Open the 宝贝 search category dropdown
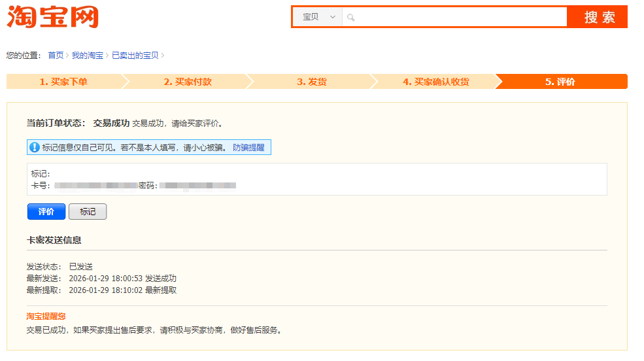Screen dimensions: 644x361 click(x=318, y=17)
